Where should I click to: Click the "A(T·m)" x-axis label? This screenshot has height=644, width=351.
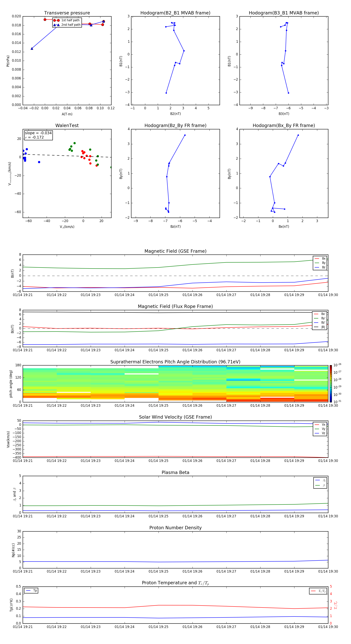(x=67, y=114)
